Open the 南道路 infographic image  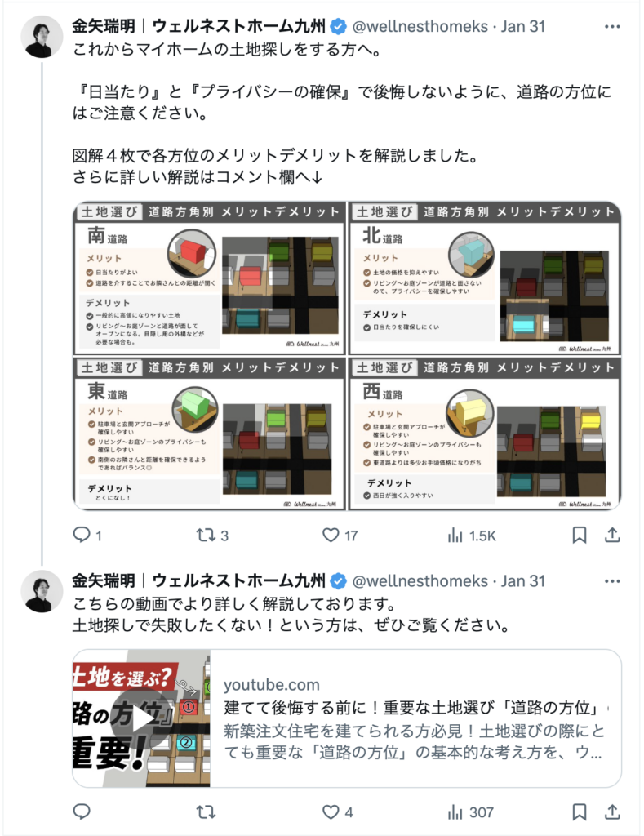pos(210,278)
